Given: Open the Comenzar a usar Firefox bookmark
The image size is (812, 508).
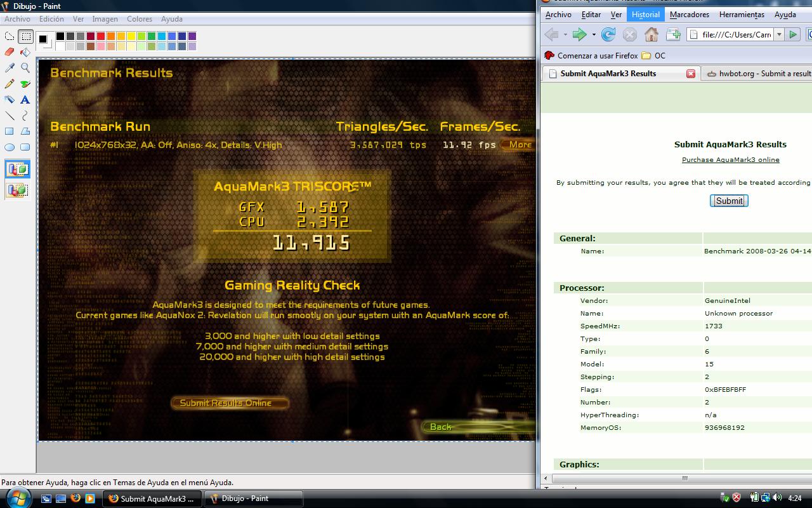Looking at the screenshot, I should [591, 56].
